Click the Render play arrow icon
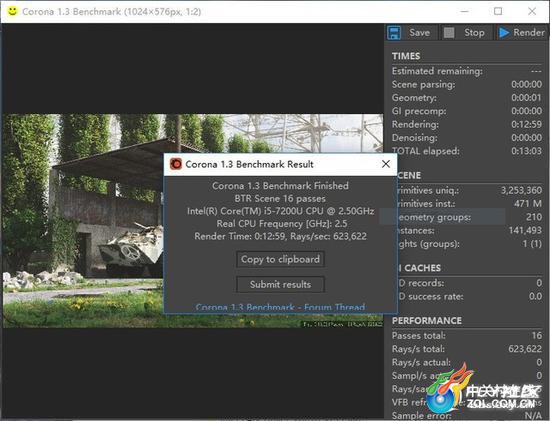This screenshot has height=421, width=550. click(504, 33)
